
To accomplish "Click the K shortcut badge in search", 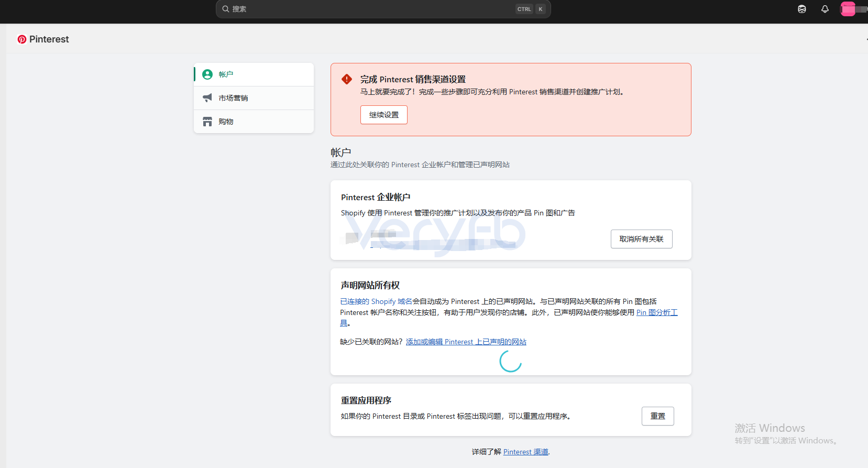I will [541, 9].
